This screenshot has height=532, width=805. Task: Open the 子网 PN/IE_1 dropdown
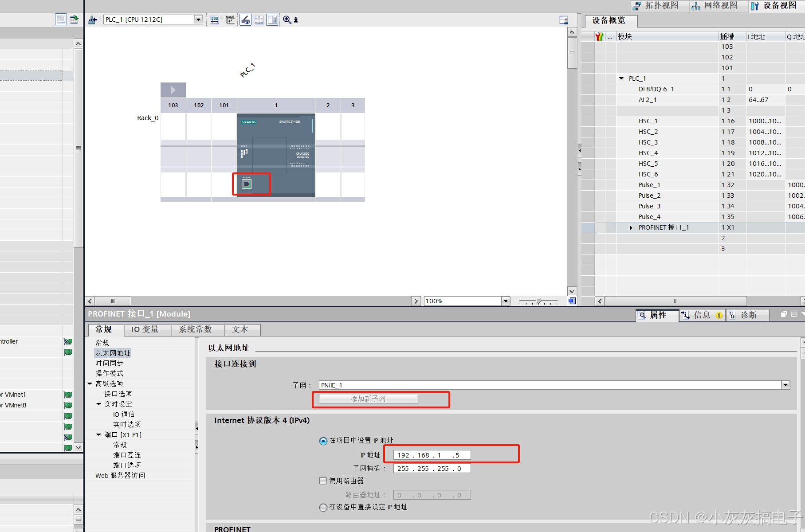click(785, 385)
